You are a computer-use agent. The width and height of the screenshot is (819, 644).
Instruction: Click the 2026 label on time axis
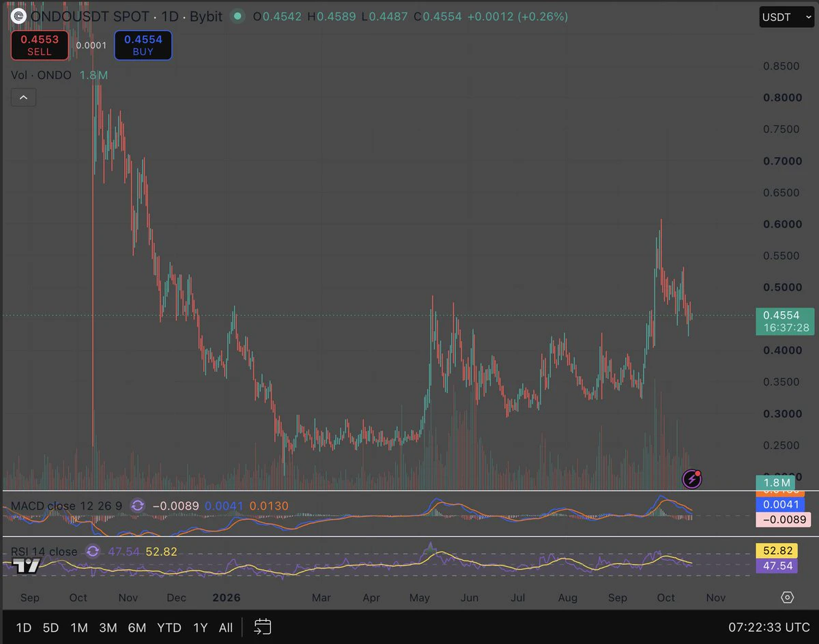[x=227, y=598]
